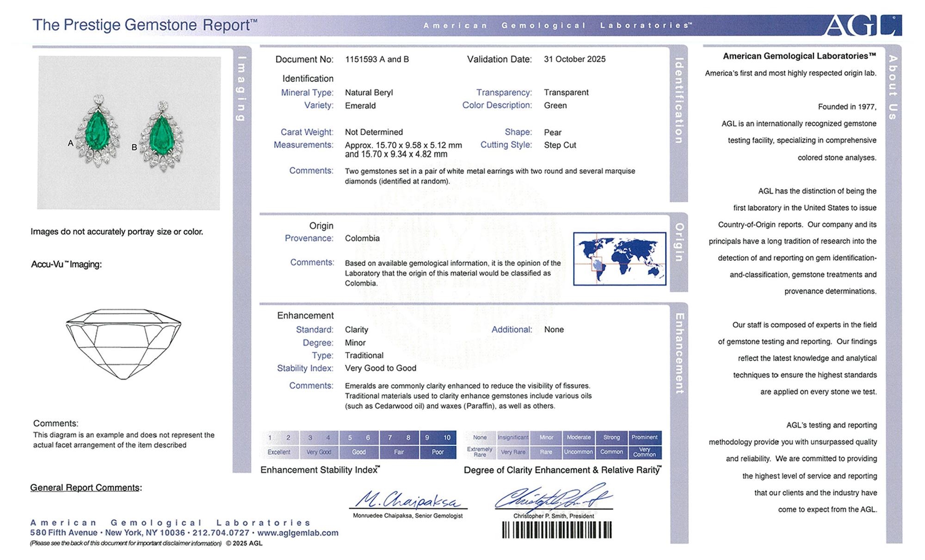Click the AGL logo in the header
925x560 pixels.
(x=863, y=25)
